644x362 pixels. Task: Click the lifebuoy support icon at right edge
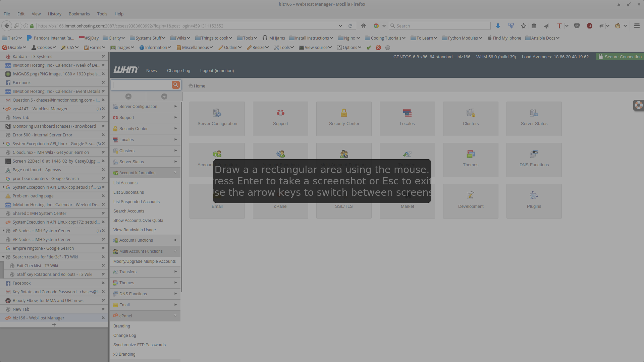click(x=638, y=105)
